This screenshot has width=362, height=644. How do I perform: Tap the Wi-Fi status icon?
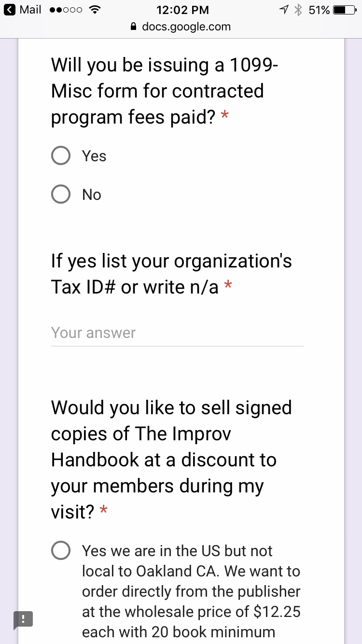coord(95,10)
